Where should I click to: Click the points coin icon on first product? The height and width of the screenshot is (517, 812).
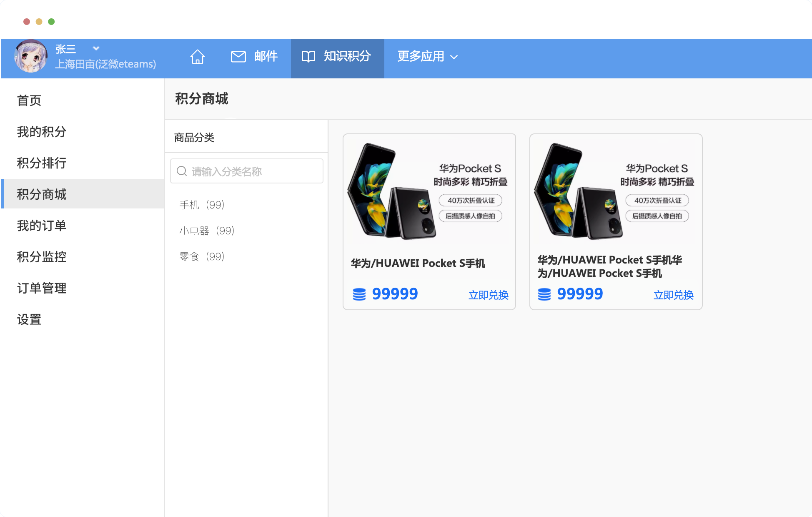pyautogui.click(x=359, y=294)
